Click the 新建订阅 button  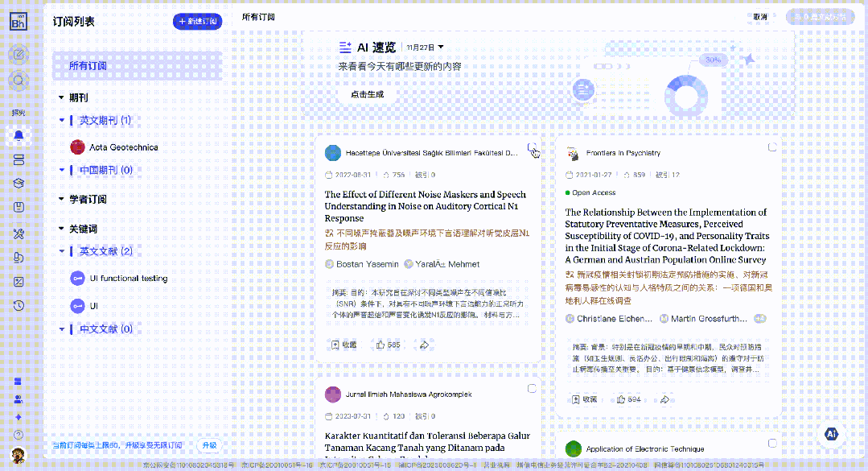coord(197,21)
